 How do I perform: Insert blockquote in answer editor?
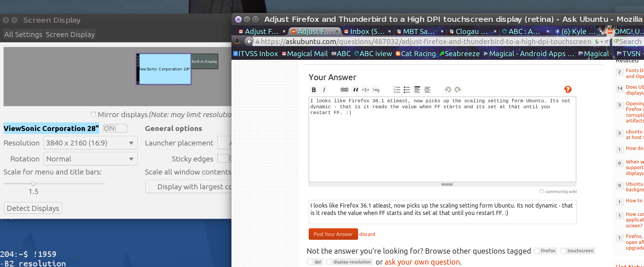(x=355, y=90)
